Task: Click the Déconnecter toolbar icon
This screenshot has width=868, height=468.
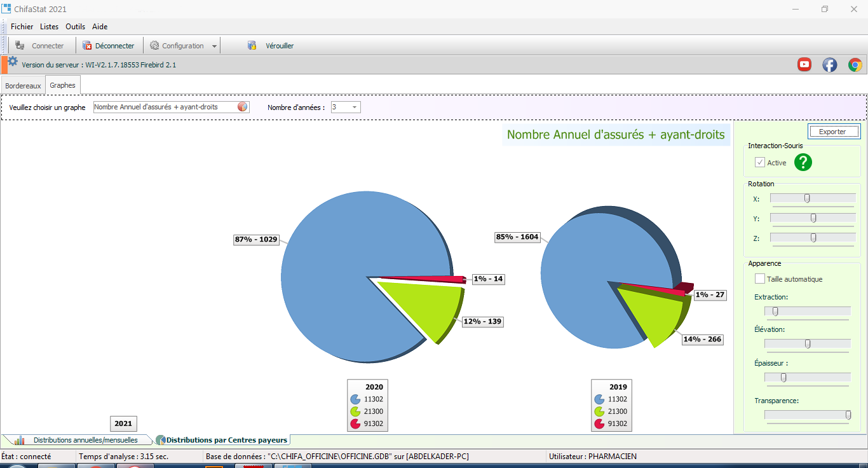Action: tap(88, 46)
